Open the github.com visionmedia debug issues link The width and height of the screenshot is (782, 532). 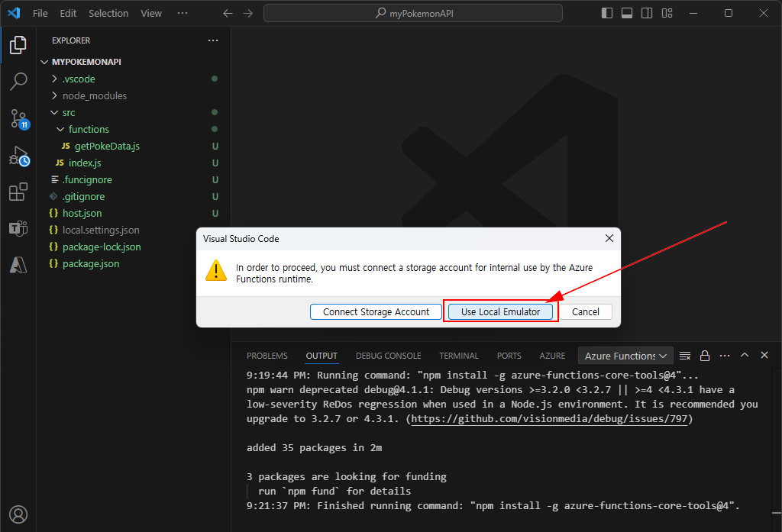pyautogui.click(x=549, y=419)
